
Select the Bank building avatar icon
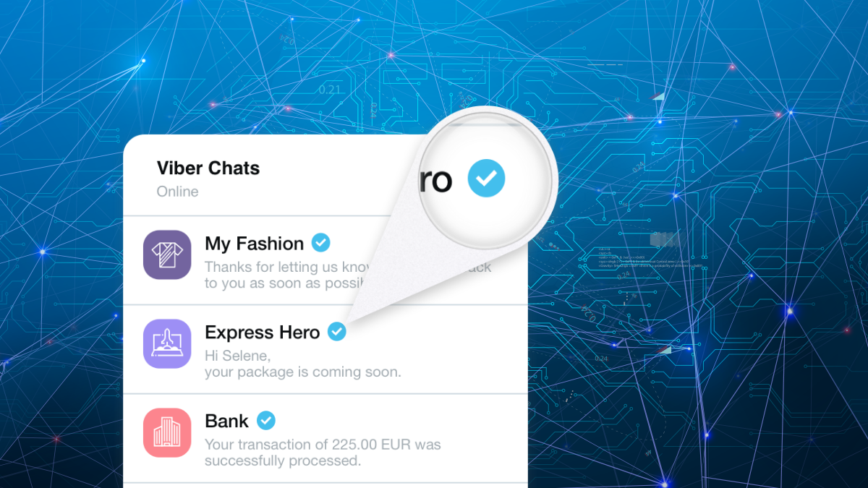click(167, 432)
